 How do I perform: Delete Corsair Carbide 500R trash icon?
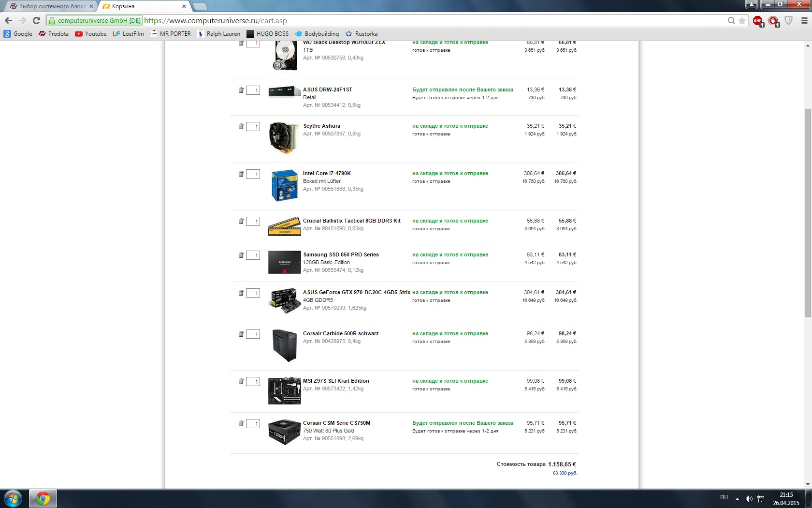coord(241,334)
